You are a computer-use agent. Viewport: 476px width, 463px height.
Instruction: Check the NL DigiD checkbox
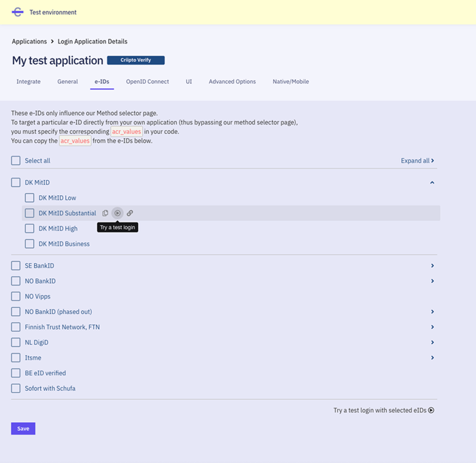[16, 342]
